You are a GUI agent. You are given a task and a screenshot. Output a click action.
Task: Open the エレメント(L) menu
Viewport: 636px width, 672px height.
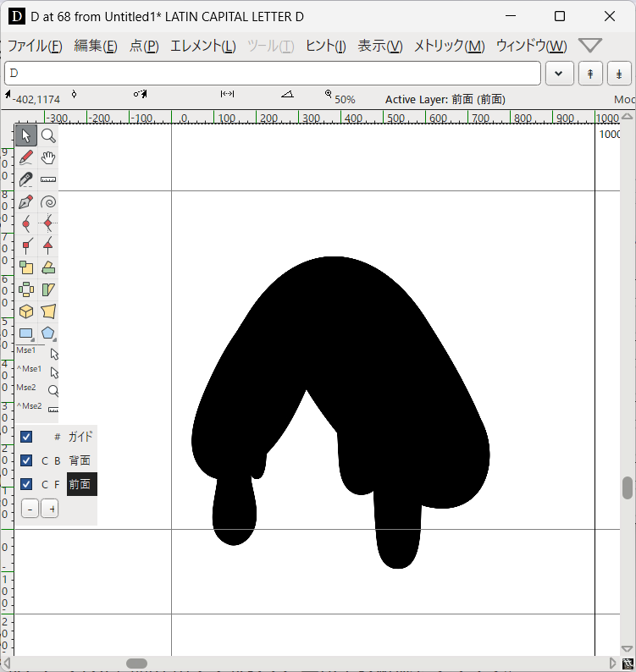203,46
